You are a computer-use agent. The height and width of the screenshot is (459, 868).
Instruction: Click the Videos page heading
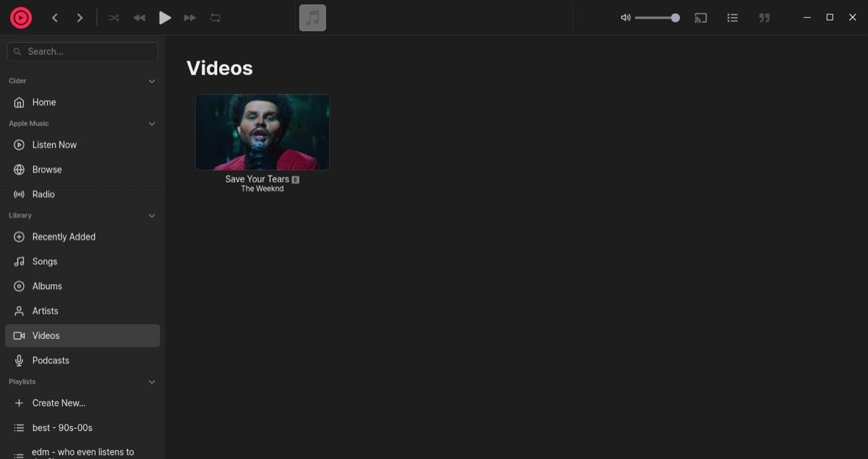click(x=220, y=68)
